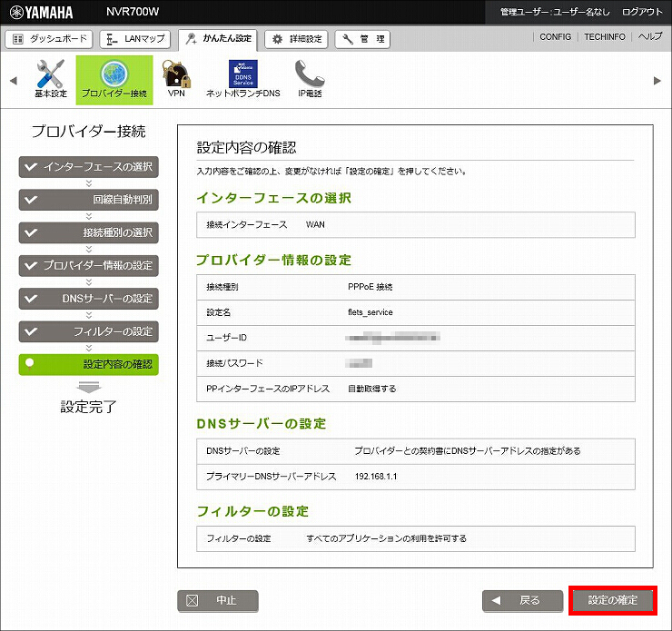
Task: Click the 設定内容の確認 heading
Action: click(x=246, y=147)
